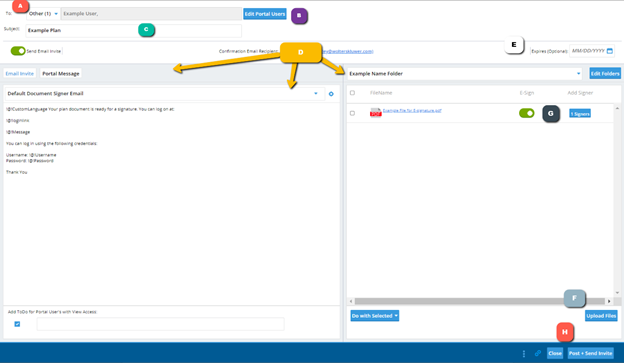This screenshot has height=363, width=624.
Task: Click the file list scroll down arrow
Action: (x=617, y=293)
